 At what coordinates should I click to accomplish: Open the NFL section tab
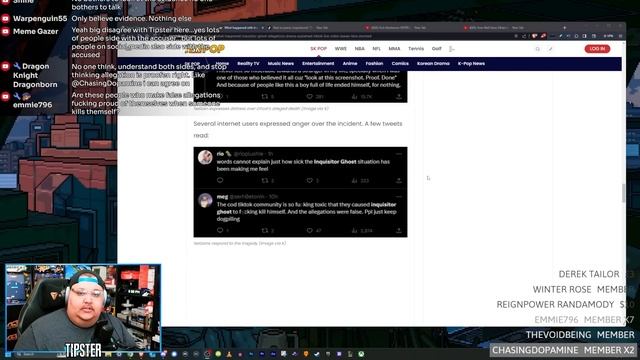tap(376, 49)
